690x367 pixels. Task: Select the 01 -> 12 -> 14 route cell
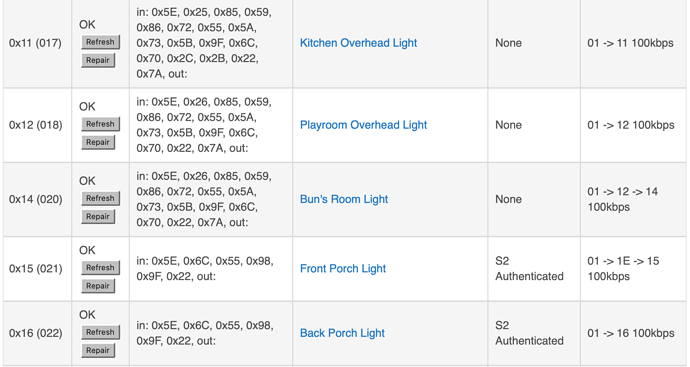coord(633,199)
